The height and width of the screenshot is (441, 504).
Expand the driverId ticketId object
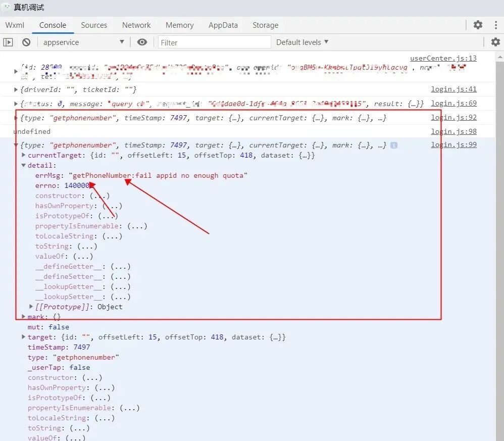pos(16,90)
